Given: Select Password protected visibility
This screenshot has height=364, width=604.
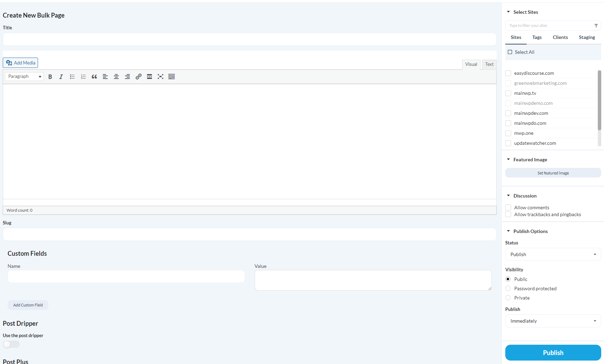Looking at the screenshot, I should click(508, 288).
